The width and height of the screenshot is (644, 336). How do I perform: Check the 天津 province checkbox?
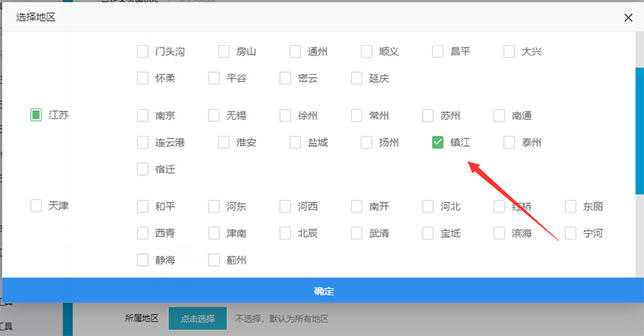tap(35, 206)
